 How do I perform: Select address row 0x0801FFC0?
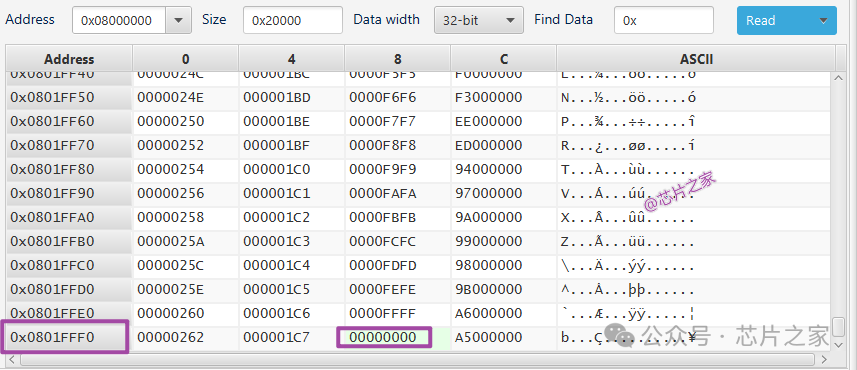[69, 266]
